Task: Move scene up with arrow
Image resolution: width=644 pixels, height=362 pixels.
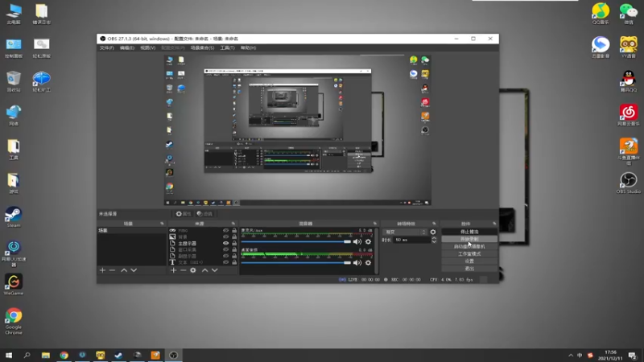Action: (x=124, y=270)
